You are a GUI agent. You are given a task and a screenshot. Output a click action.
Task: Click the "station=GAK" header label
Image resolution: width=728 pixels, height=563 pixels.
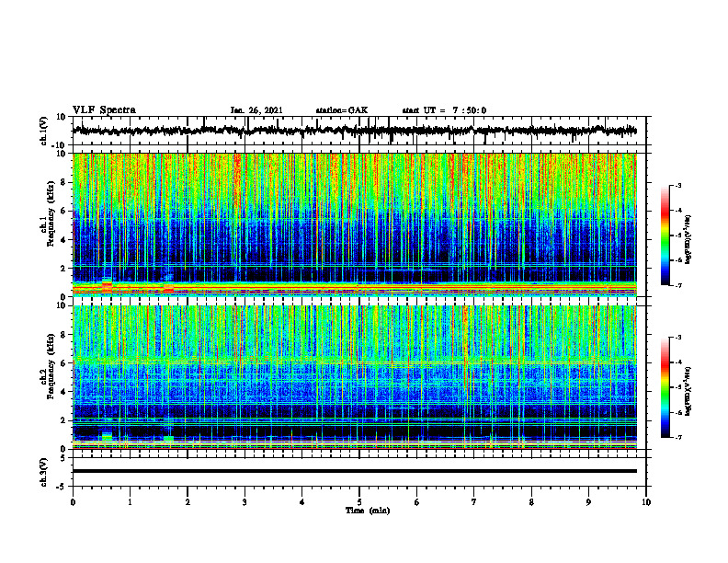click(342, 110)
